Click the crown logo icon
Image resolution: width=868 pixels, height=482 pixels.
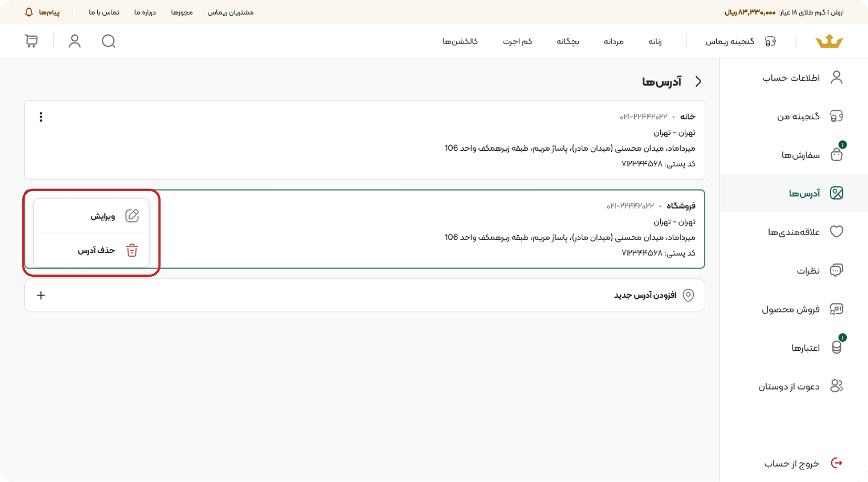(x=829, y=41)
